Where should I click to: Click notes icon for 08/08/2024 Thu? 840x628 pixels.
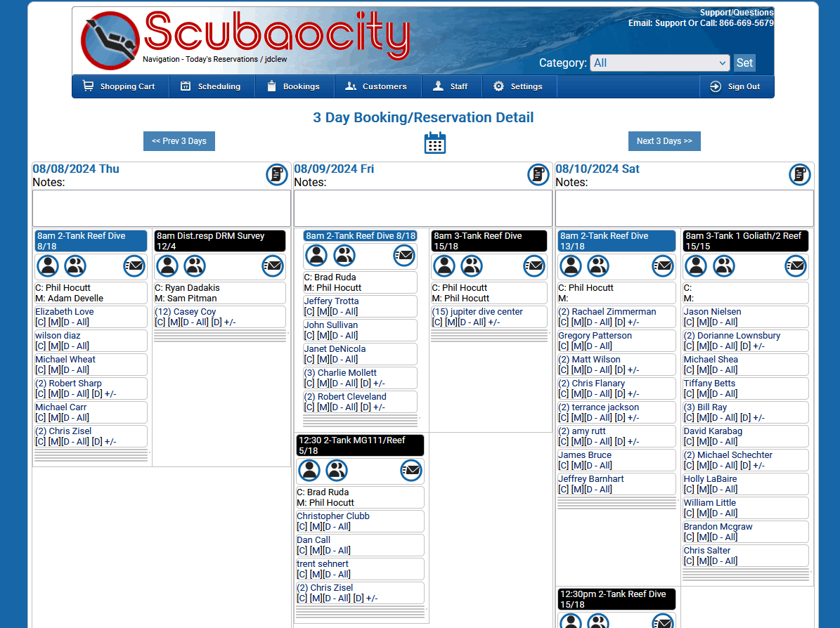point(276,175)
